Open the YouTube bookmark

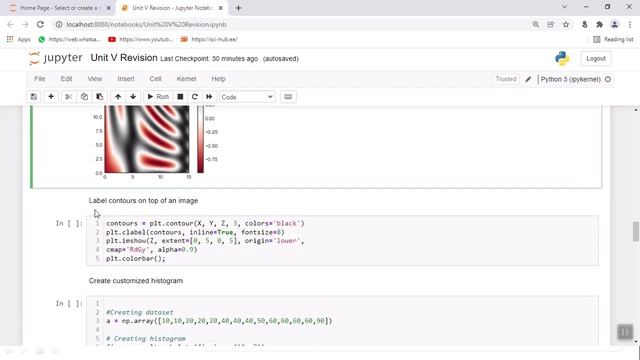tap(141, 39)
